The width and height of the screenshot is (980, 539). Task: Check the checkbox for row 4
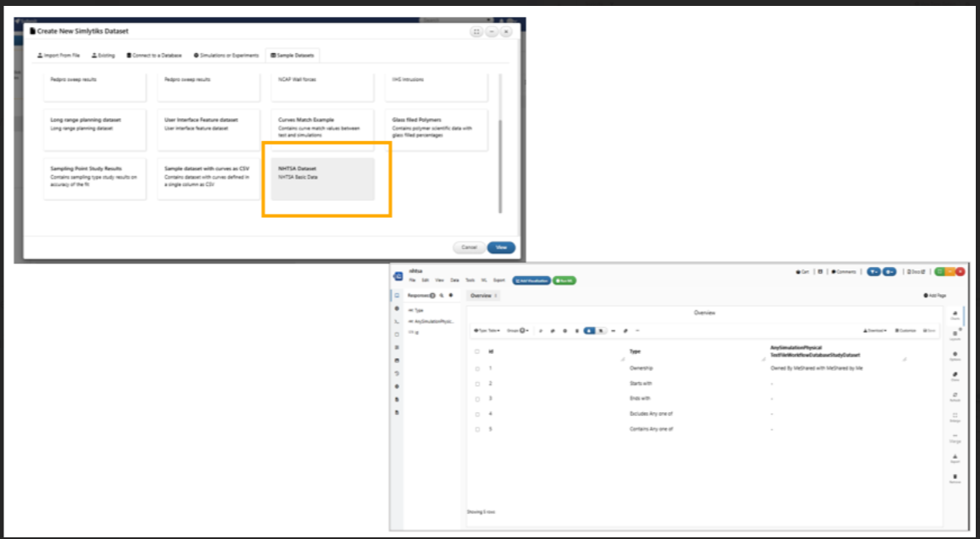tap(477, 415)
